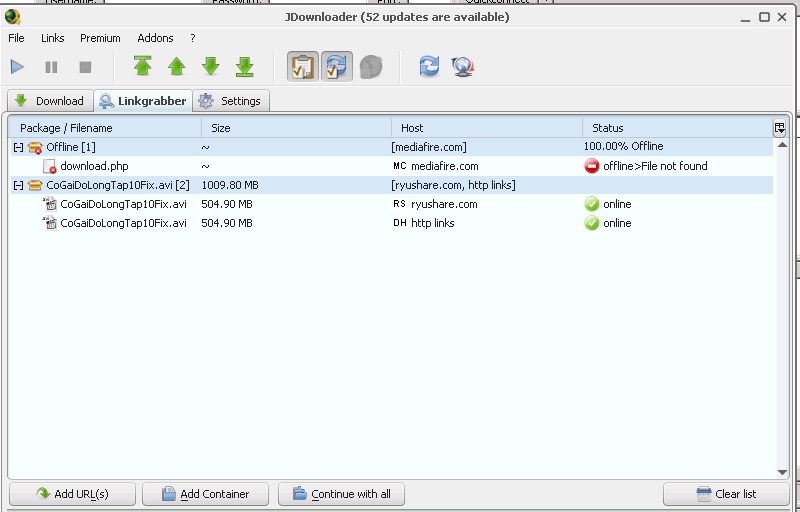The image size is (800, 512).
Task: Sort by the Host column header
Action: click(487, 128)
